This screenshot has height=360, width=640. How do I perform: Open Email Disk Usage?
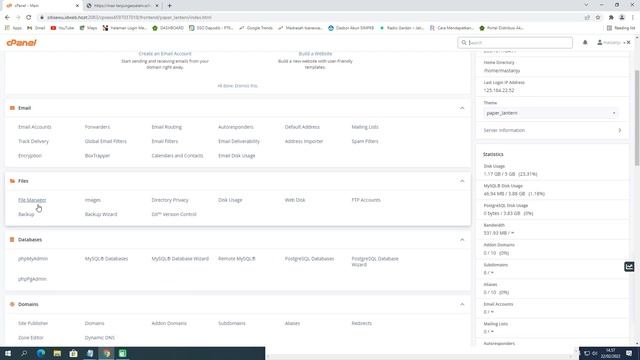click(237, 156)
